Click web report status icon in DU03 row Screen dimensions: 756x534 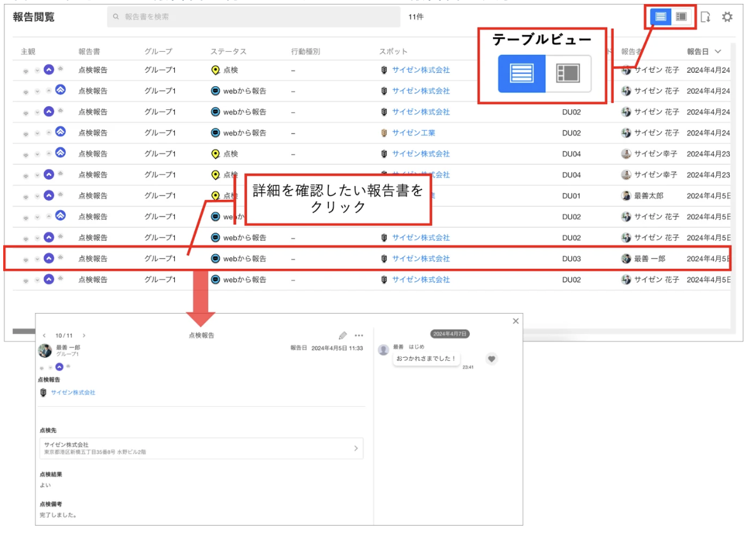click(x=216, y=259)
